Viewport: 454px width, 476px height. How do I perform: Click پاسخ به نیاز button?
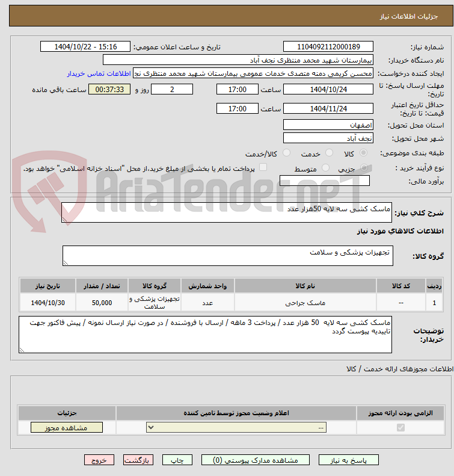[x=348, y=460]
